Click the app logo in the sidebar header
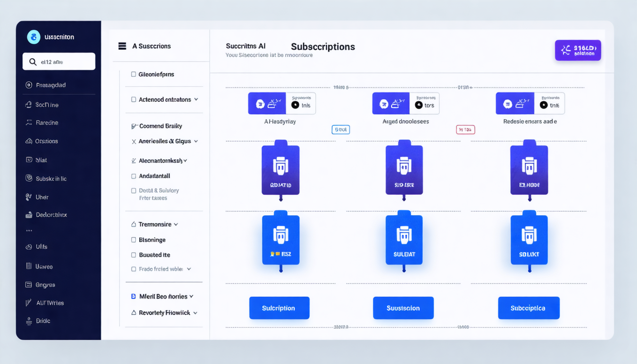Viewport: 637px width, 364px height. pyautogui.click(x=34, y=37)
